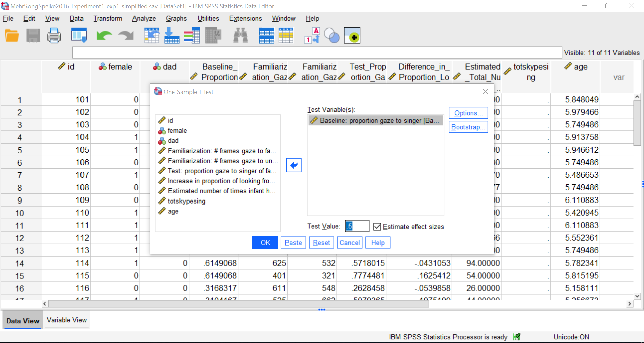Click the SPSS processor ready status icon
644x343 pixels.
point(517,337)
